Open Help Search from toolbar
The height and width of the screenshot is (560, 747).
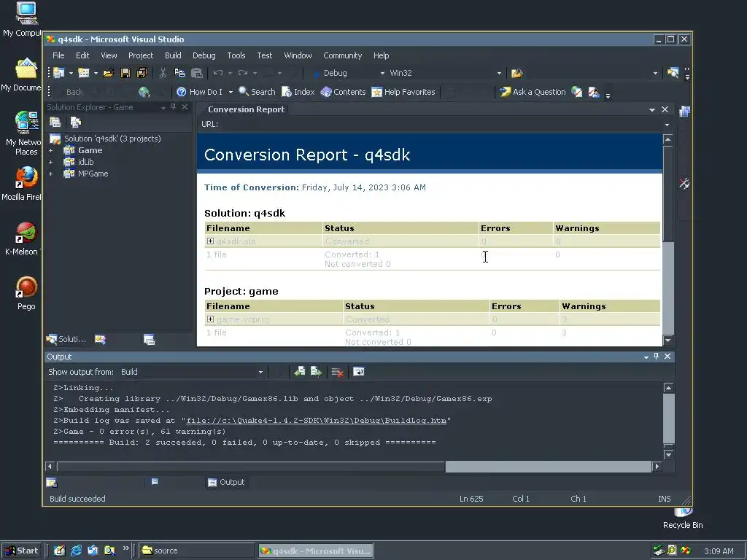(257, 92)
